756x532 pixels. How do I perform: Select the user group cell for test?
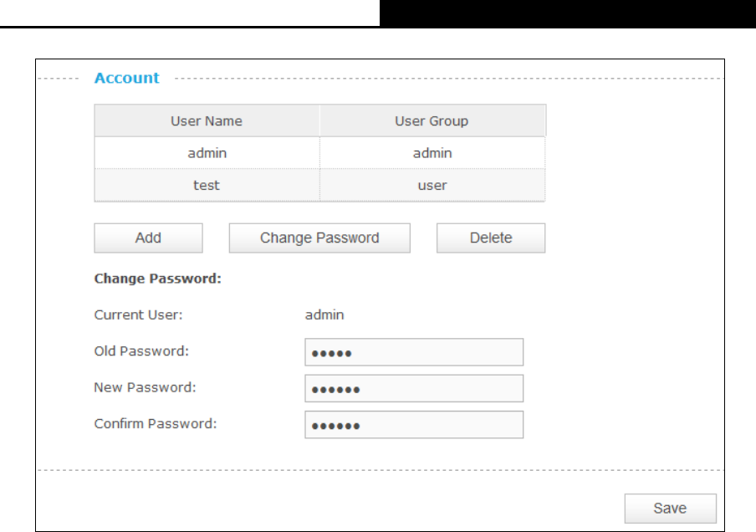point(432,185)
